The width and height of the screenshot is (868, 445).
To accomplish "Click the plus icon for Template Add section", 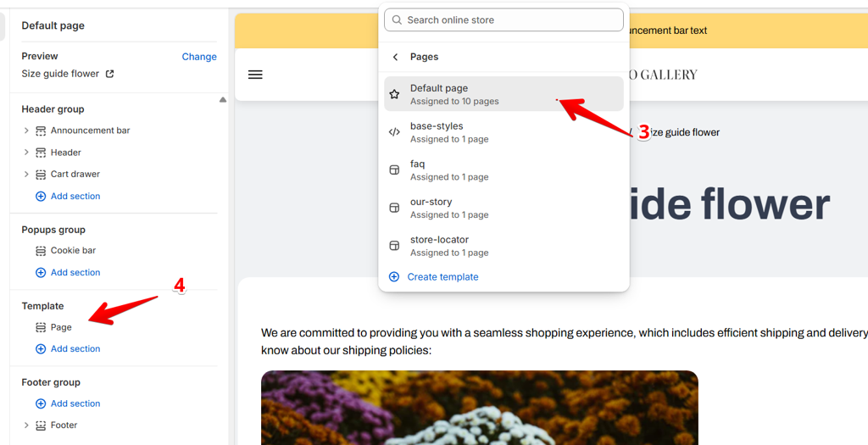I will (41, 348).
